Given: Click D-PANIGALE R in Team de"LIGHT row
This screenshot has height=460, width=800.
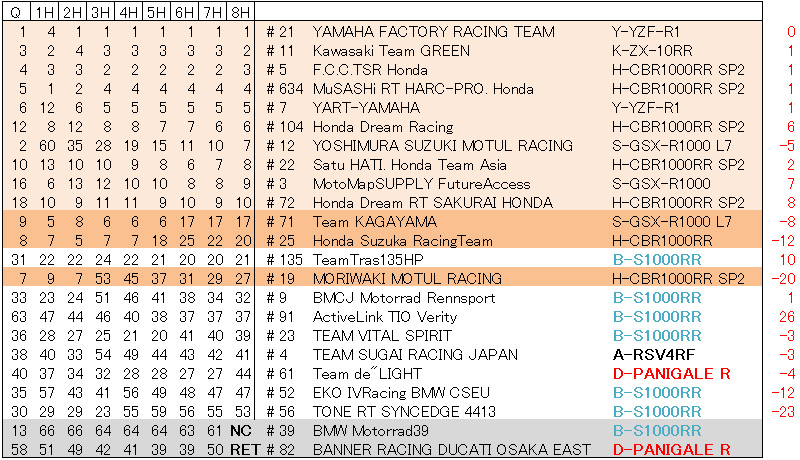Looking at the screenshot, I should (671, 374).
